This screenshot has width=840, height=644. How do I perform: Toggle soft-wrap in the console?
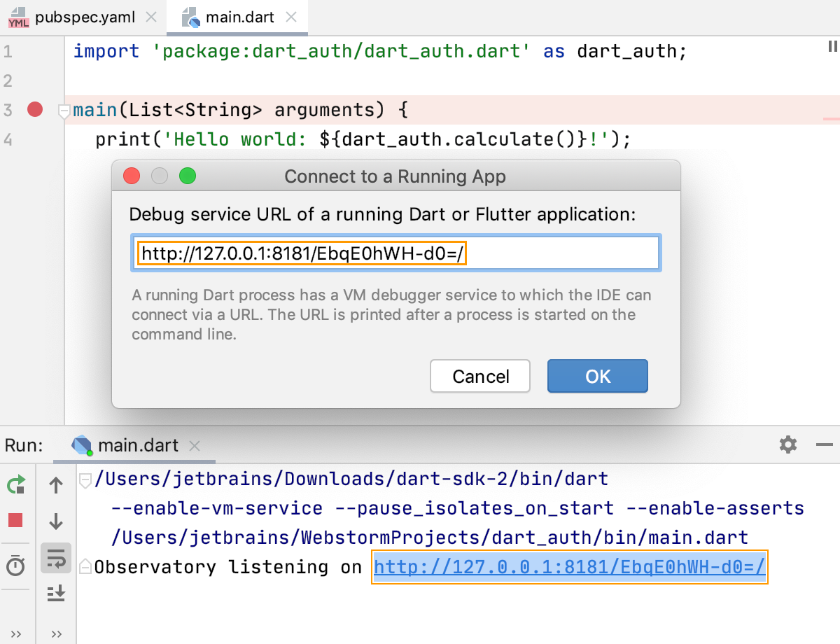56,558
